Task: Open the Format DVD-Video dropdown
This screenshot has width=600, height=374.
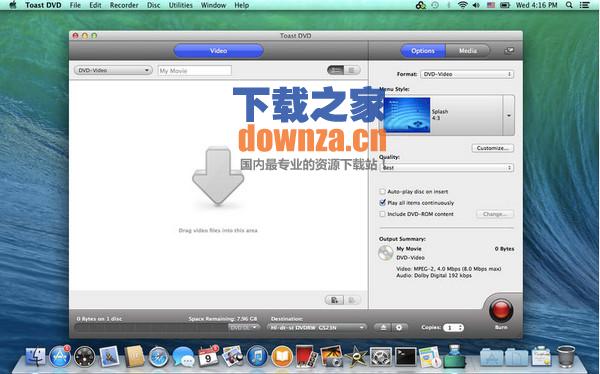Action: click(x=467, y=74)
